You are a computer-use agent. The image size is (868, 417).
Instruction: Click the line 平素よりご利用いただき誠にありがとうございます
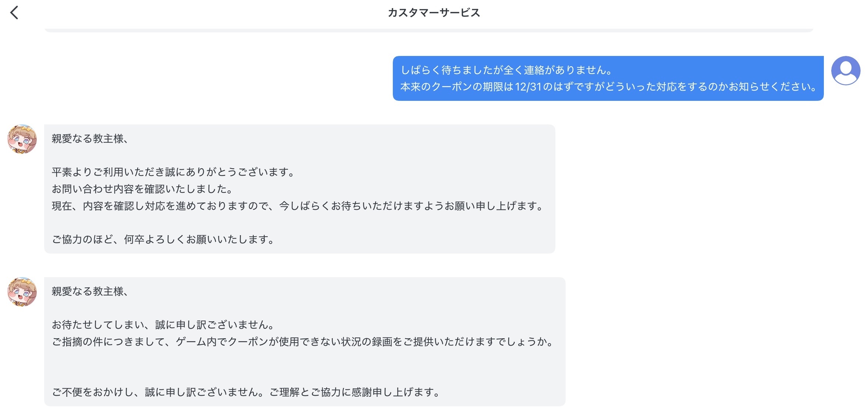click(x=173, y=172)
